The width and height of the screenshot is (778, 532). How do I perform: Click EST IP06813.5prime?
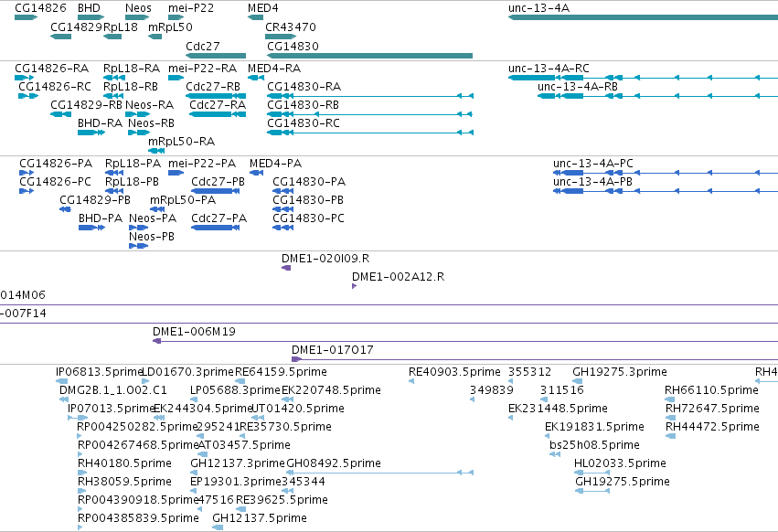[100, 372]
